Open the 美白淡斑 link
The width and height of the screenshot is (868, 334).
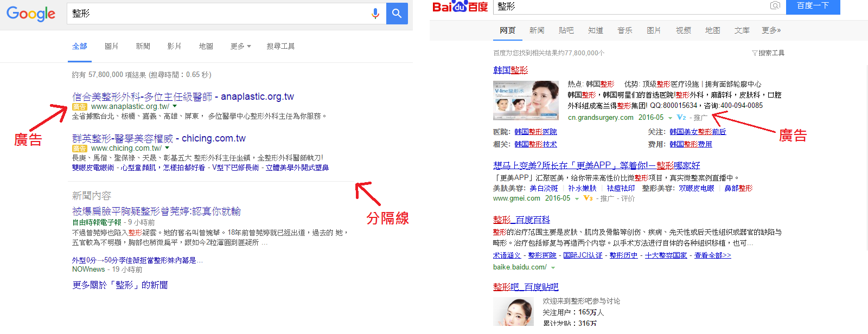(x=544, y=189)
